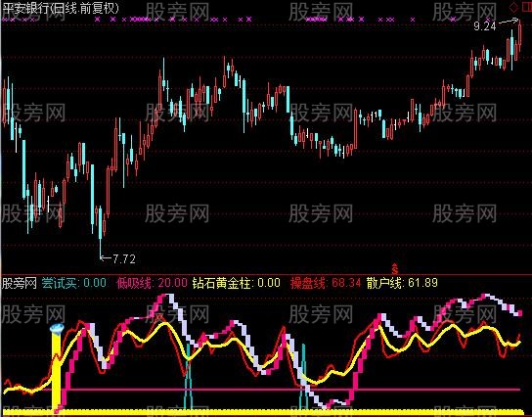
Task: Click the 散户线: 61.89 indicator value
Action: click(402, 283)
